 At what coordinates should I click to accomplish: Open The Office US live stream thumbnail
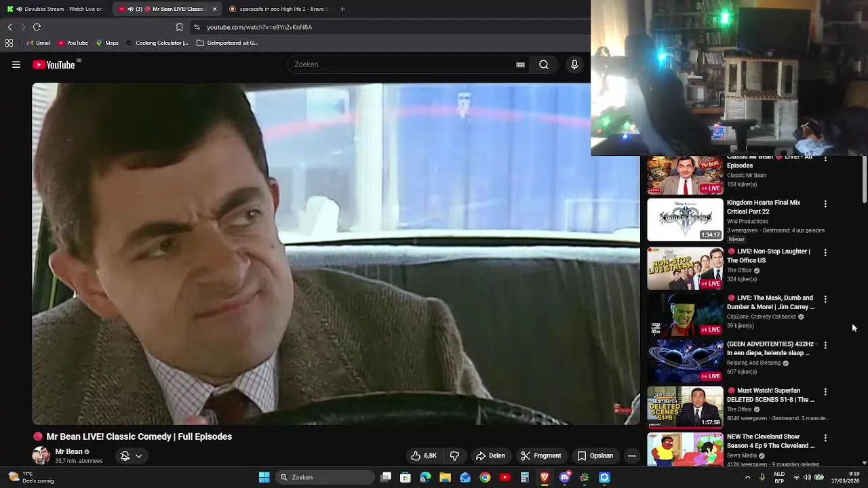[685, 269]
